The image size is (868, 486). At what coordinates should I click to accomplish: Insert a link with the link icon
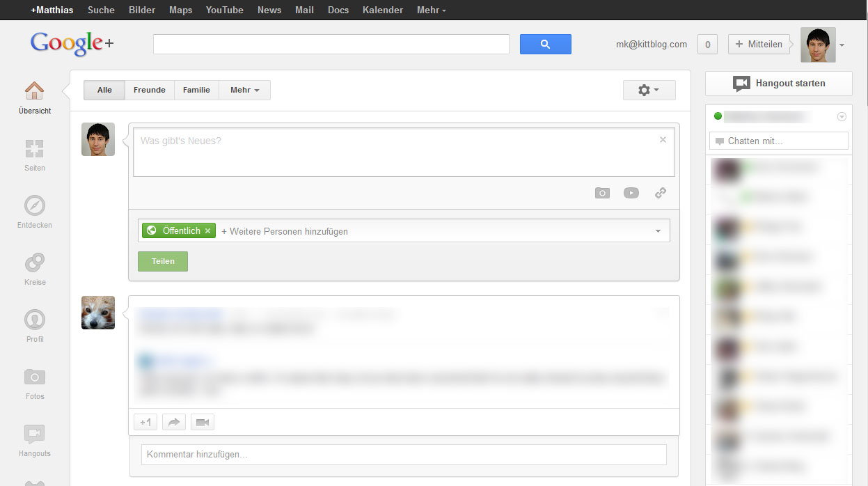pos(660,193)
